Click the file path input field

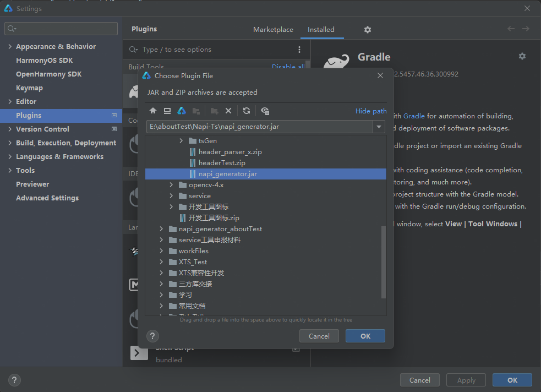[x=259, y=127]
